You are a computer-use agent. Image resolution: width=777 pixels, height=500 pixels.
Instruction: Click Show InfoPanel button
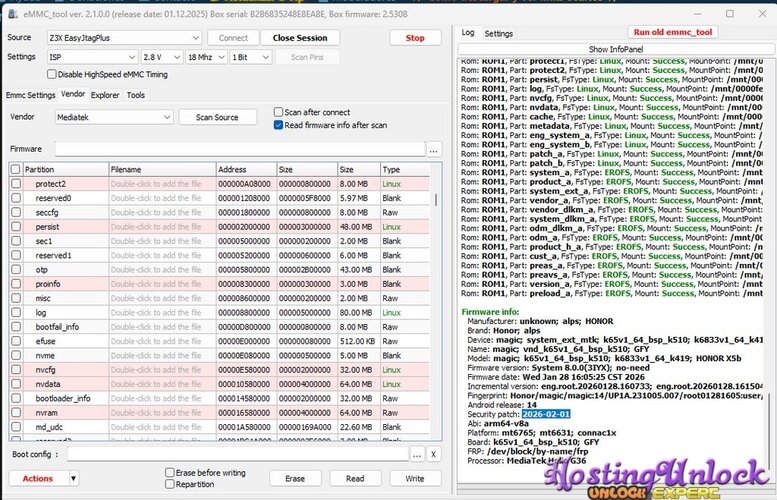click(615, 49)
